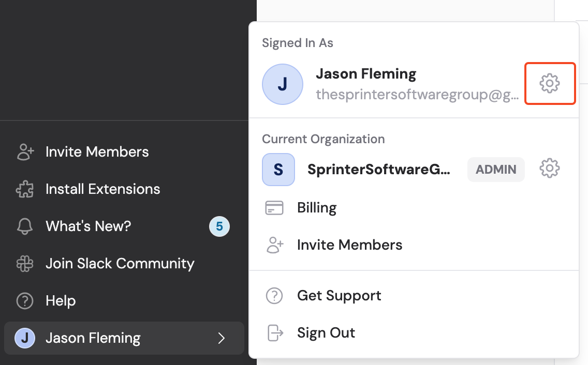The image size is (588, 365).
Task: Open the Billing page
Action: pos(316,207)
